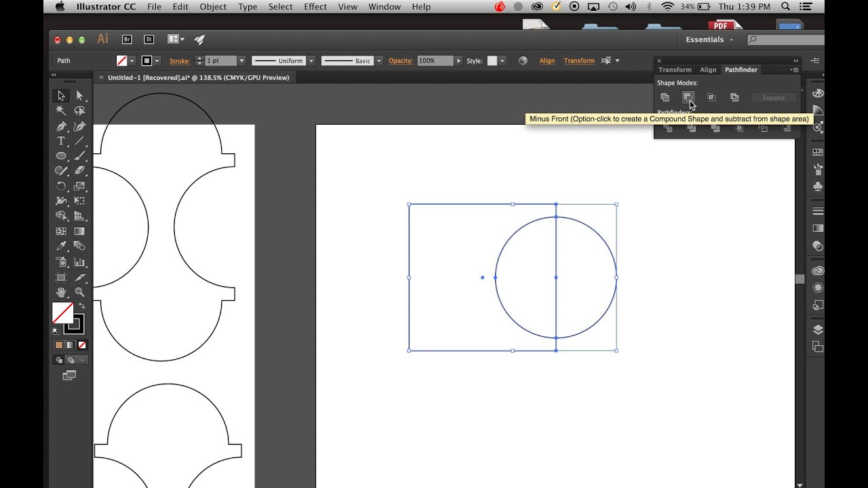Viewport: 868px width, 488px height.
Task: Select the Lasso tool
Action: click(x=79, y=110)
